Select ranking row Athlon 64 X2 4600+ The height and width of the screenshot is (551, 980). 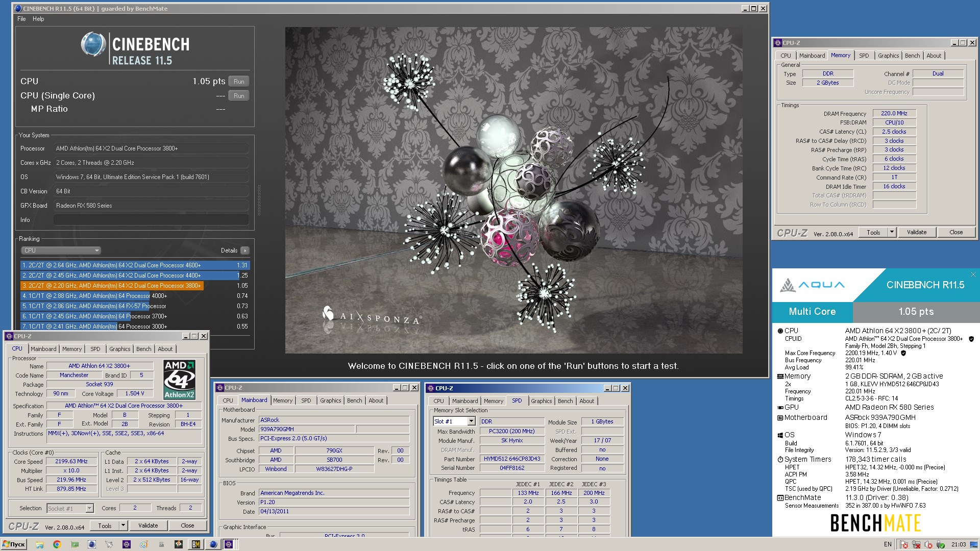(x=135, y=265)
